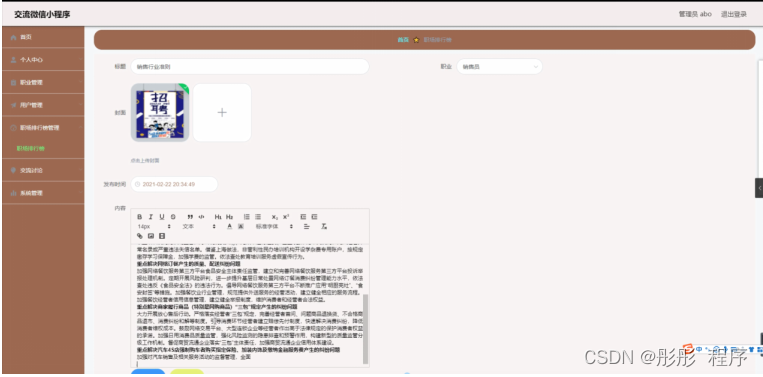763x377 pixels.
Task: Click the editor's vertical scrollbar
Action: [x=365, y=329]
